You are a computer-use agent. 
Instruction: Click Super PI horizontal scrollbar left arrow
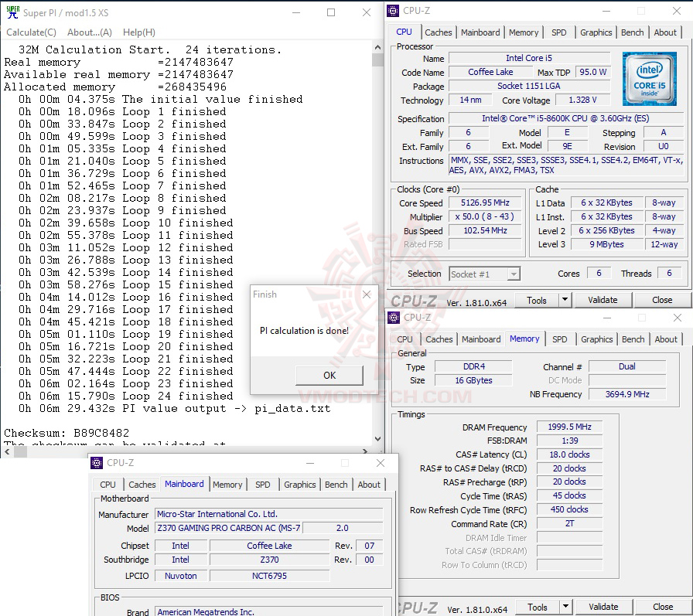(7, 451)
